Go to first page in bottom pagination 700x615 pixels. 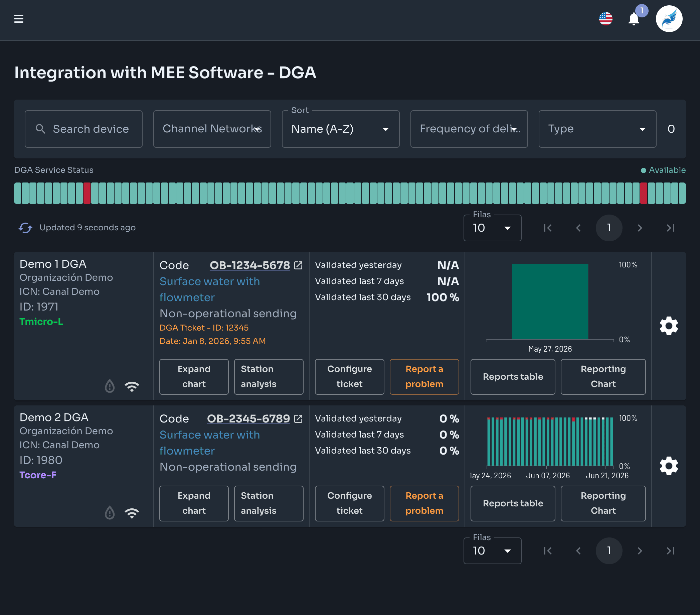(548, 551)
